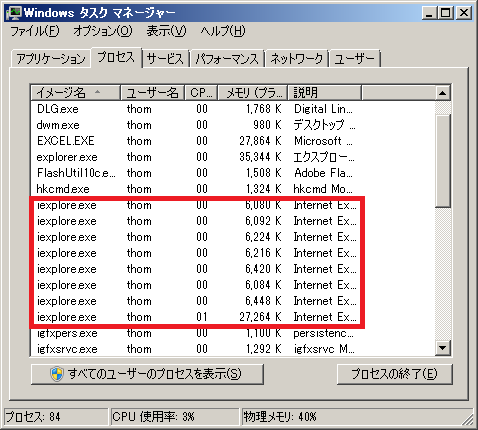Close the Task Manager window
This screenshot has width=478, height=430.
click(464, 13)
